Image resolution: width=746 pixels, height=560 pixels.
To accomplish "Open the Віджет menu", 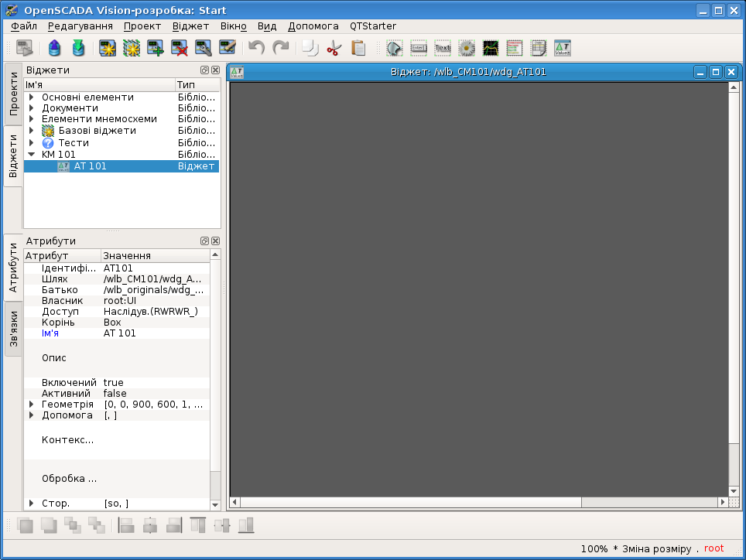I will tap(190, 26).
